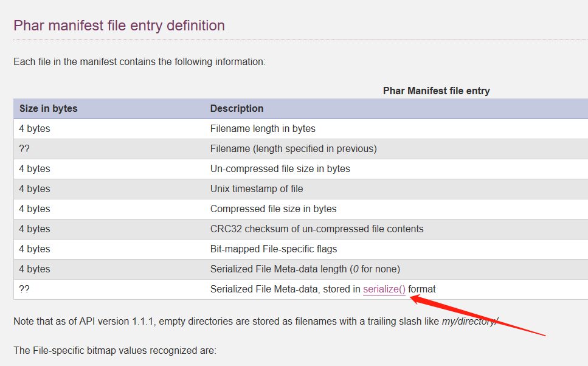Click the "Un-compressed file size in bytes" cell

point(280,169)
